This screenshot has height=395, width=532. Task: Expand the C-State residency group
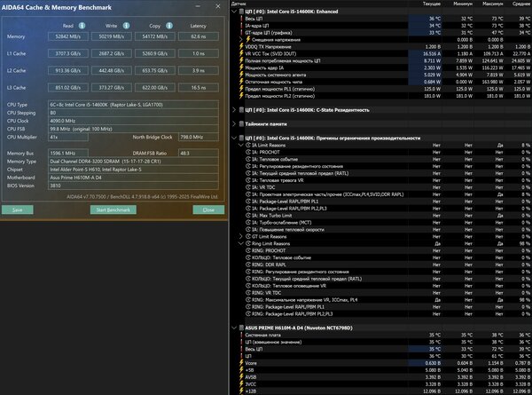click(234, 110)
